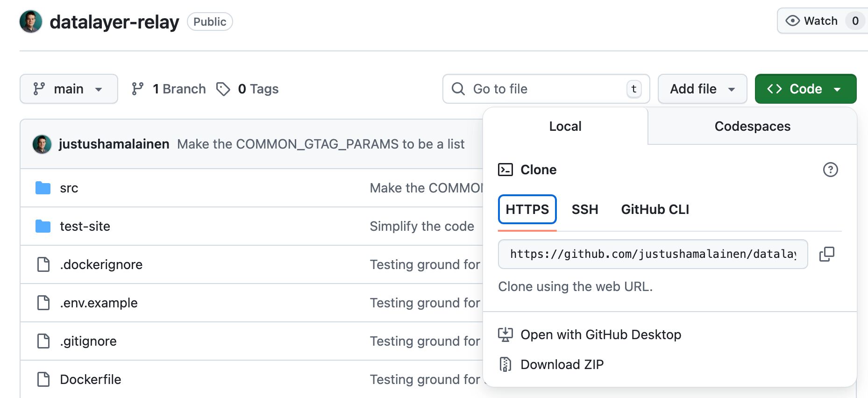Expand the main branch dropdown
The height and width of the screenshot is (398, 868).
pos(69,89)
